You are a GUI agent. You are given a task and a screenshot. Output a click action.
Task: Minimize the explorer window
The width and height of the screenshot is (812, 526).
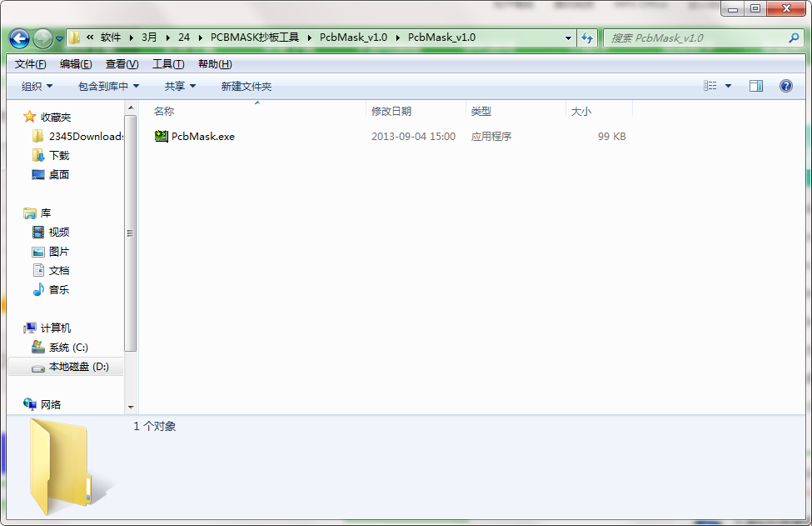point(733,9)
